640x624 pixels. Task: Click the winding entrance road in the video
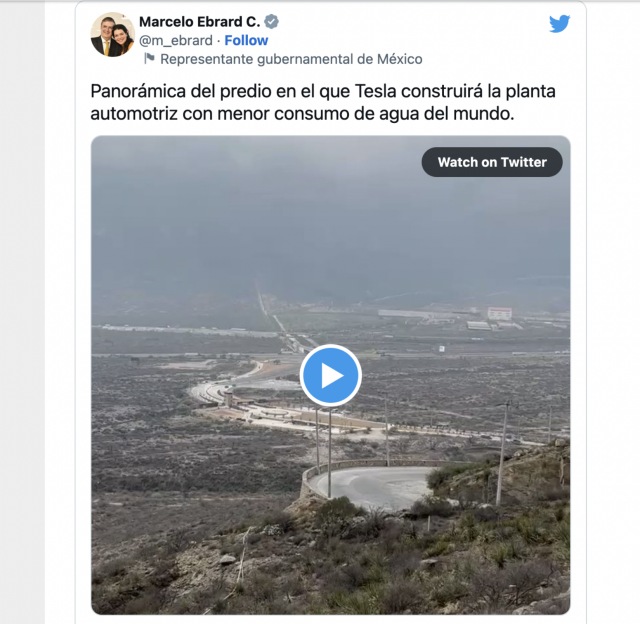coord(229,384)
